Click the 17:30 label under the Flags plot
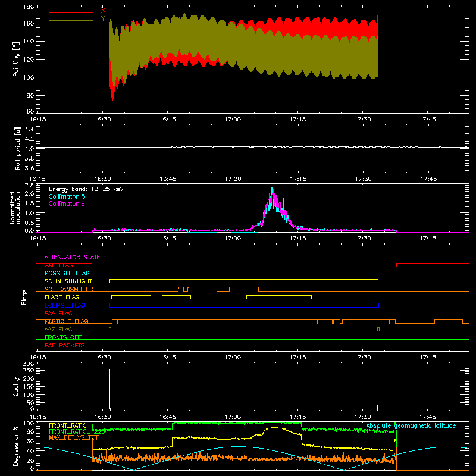476x476 pixels. [362, 358]
